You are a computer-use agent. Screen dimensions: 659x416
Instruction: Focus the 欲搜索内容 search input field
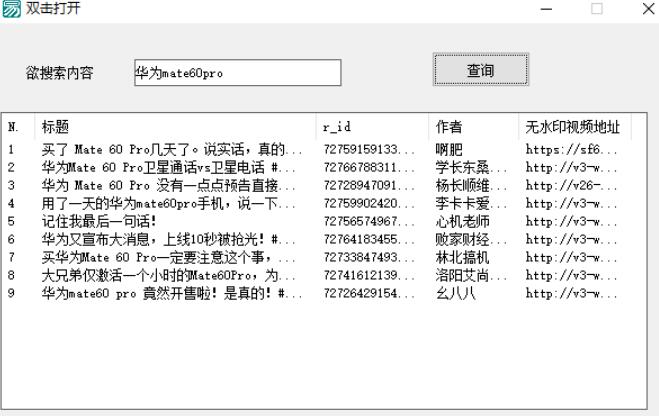pyautogui.click(x=237, y=73)
